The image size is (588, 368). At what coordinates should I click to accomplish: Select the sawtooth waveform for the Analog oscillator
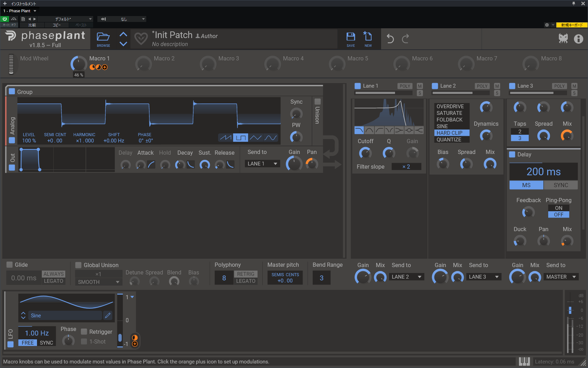(225, 138)
